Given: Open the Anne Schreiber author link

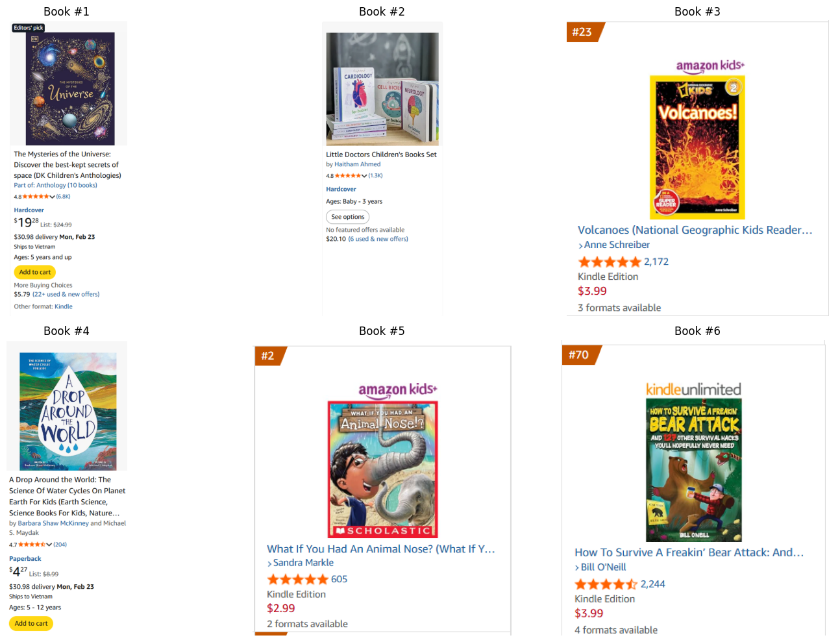Looking at the screenshot, I should tap(617, 245).
